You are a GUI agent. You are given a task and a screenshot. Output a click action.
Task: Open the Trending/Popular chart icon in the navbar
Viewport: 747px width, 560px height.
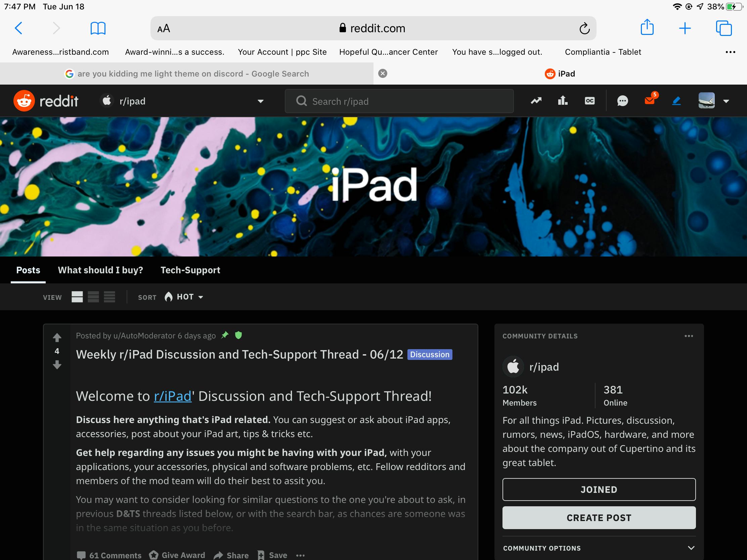[536, 101]
